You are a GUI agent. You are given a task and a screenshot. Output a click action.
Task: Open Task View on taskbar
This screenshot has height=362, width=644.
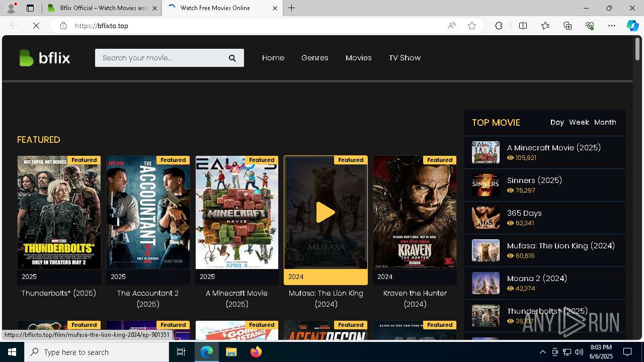pos(181,352)
